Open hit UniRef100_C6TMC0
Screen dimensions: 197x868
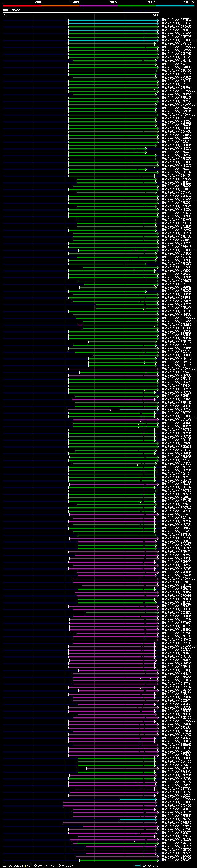[176, 20]
